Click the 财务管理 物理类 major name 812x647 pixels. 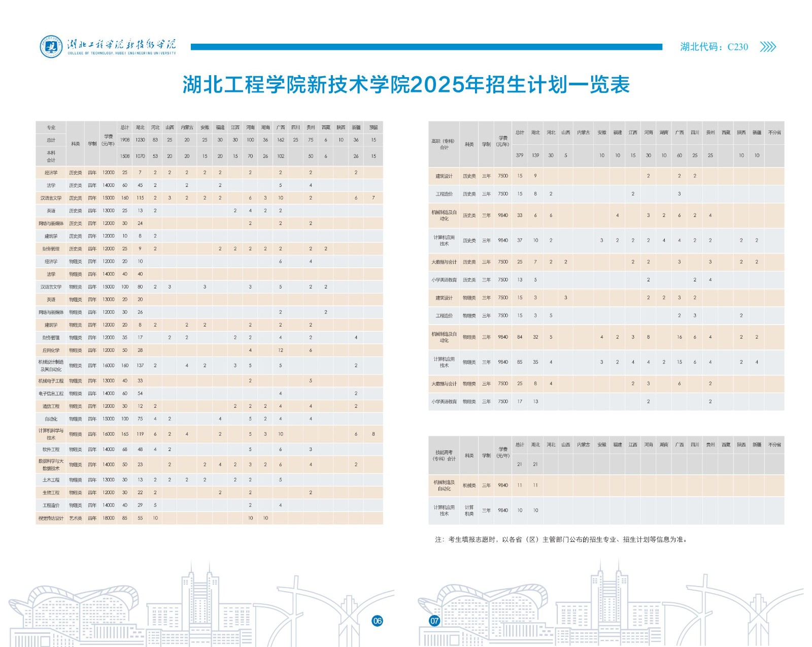coord(51,338)
